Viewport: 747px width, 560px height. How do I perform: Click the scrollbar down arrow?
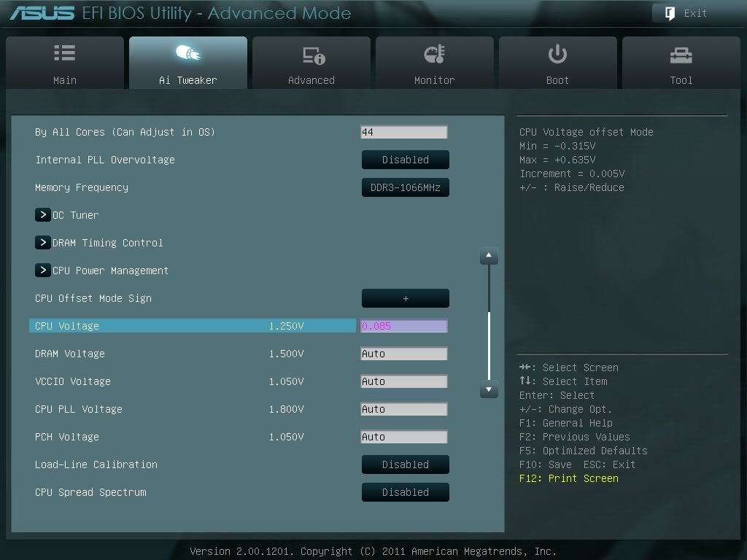[489, 389]
